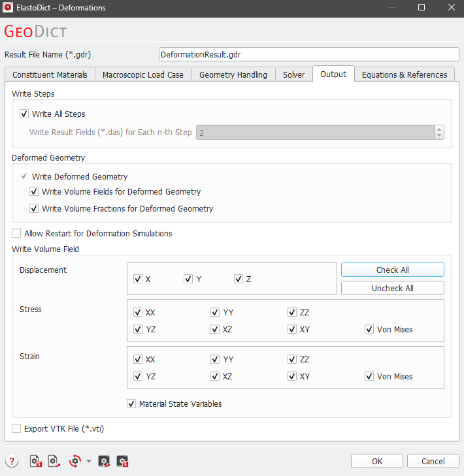Click the OK button
The image size is (464, 476).
[x=376, y=461]
